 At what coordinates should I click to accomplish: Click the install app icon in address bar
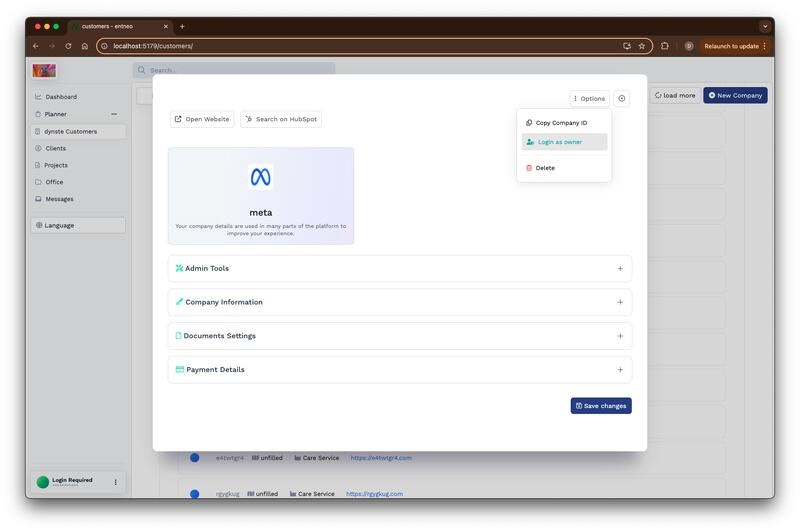click(627, 46)
